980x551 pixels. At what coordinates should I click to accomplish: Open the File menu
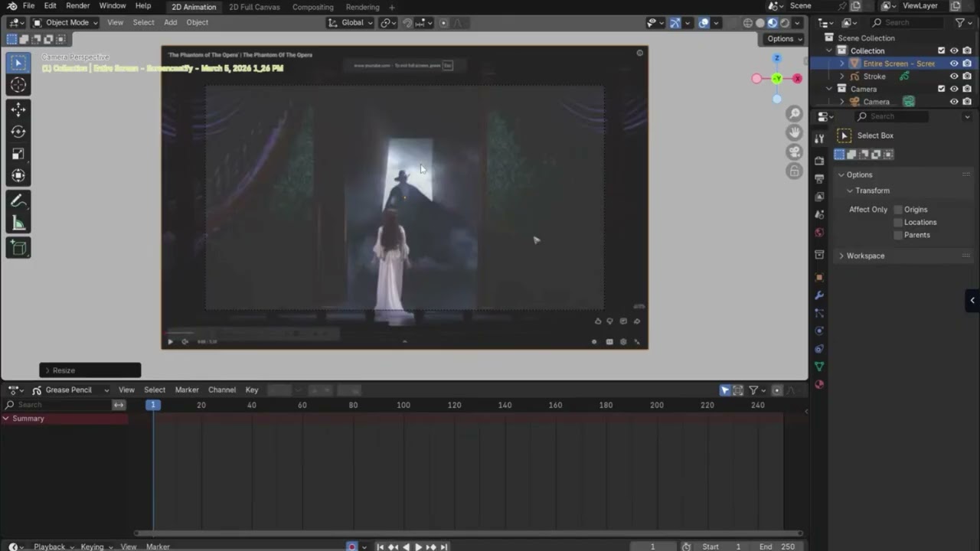[x=28, y=6]
